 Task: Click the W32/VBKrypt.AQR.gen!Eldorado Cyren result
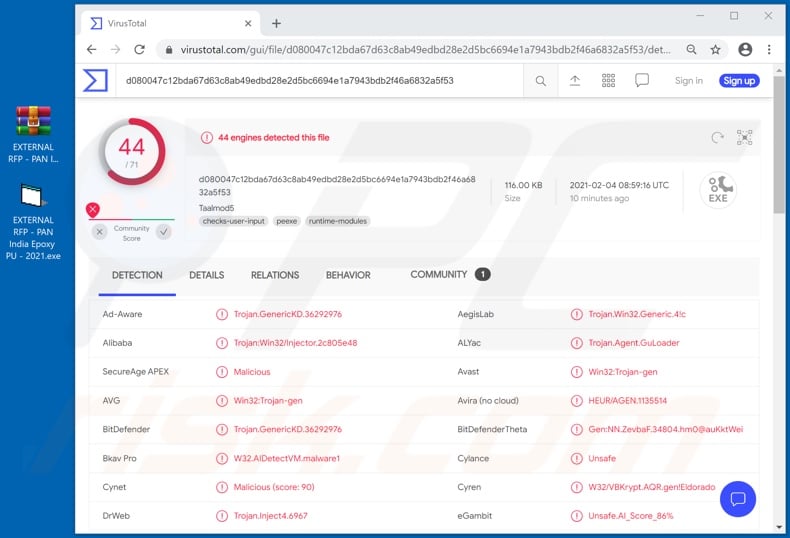click(651, 487)
